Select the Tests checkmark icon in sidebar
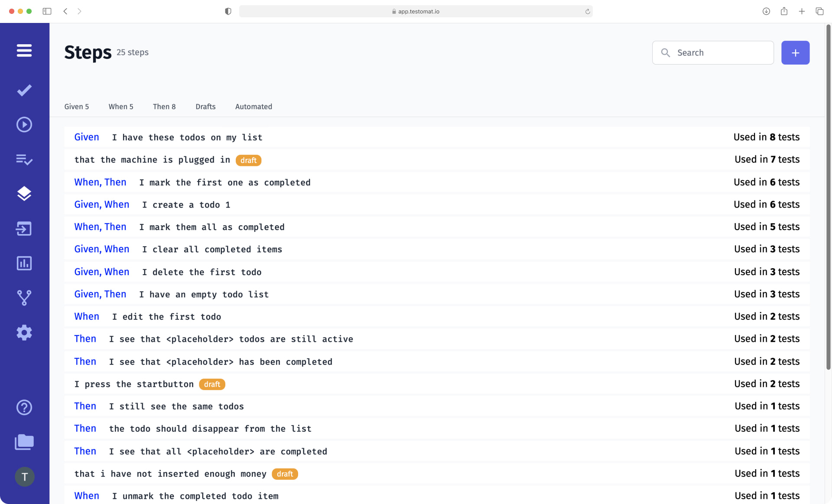This screenshot has height=504, width=832. tap(24, 90)
